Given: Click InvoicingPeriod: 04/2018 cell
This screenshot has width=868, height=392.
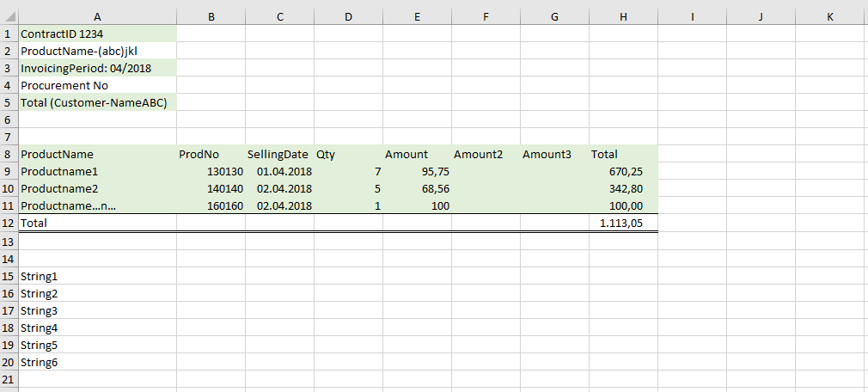Looking at the screenshot, I should pos(96,69).
